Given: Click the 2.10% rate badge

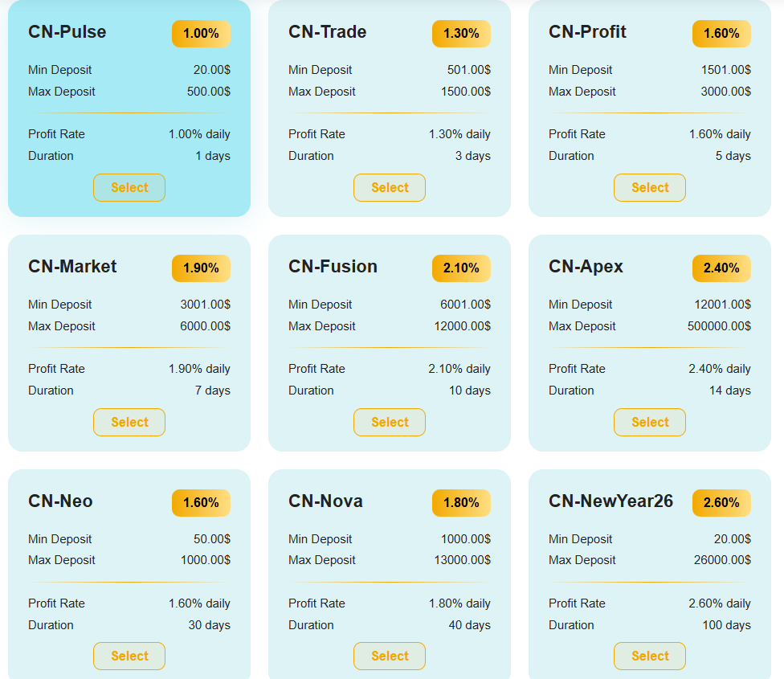Looking at the screenshot, I should (461, 268).
